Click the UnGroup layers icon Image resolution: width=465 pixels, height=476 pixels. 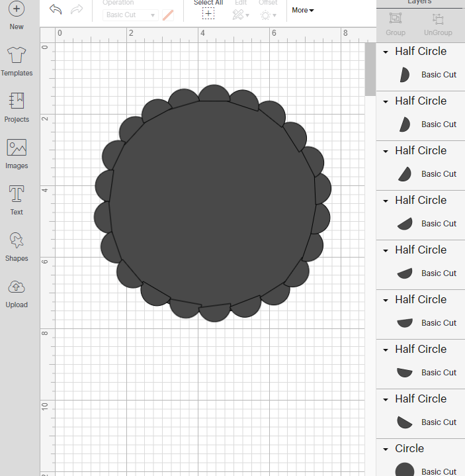(x=438, y=19)
